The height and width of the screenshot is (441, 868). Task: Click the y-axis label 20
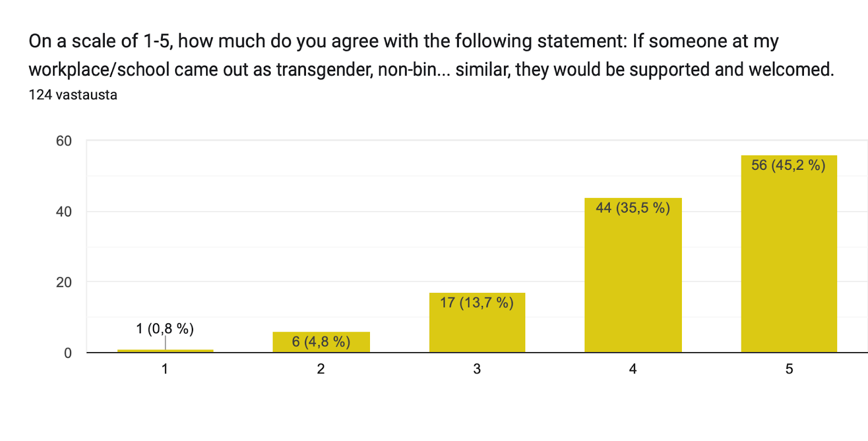(64, 282)
